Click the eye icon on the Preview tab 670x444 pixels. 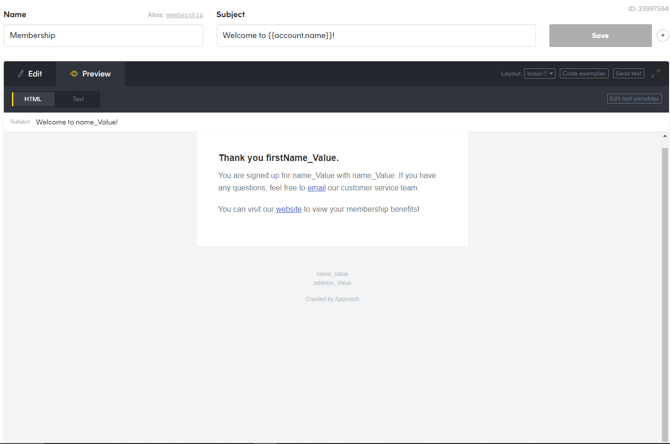[x=74, y=74]
